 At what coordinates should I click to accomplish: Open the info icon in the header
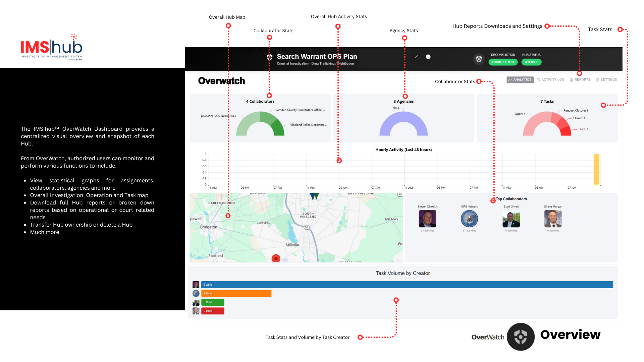(428, 57)
